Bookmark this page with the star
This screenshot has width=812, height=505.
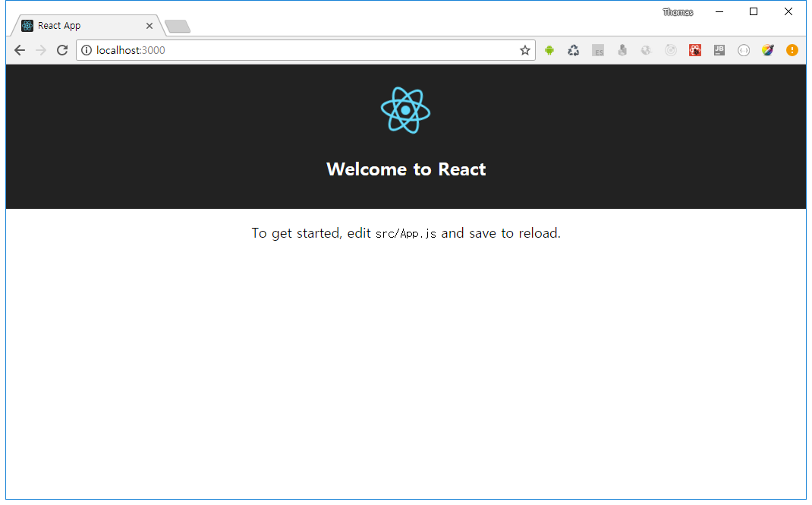tap(525, 50)
